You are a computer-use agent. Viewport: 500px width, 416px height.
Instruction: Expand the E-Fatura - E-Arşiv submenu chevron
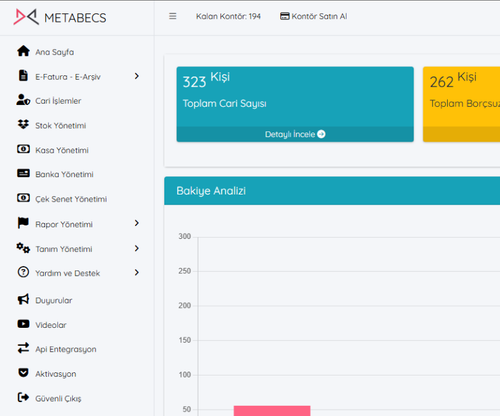[137, 76]
